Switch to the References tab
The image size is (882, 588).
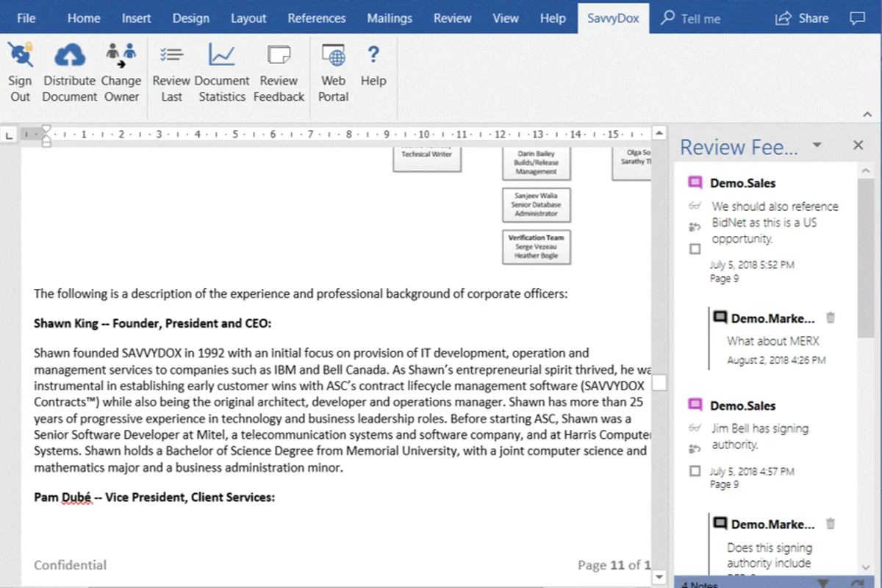[316, 18]
